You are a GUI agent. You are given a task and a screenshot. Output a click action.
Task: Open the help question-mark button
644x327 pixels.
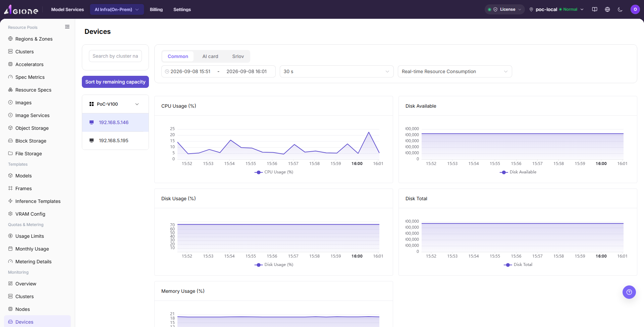(x=629, y=292)
